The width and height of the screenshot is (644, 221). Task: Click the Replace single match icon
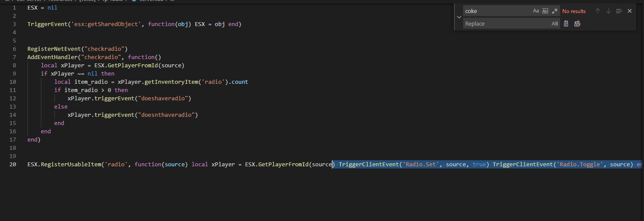566,23
